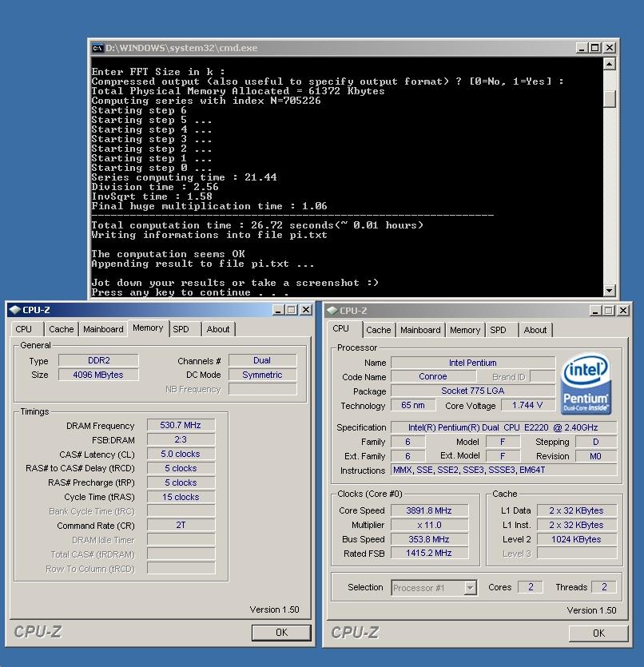Select Memory tab in left CPU-Z window
This screenshot has height=667, width=644.
tap(148, 328)
